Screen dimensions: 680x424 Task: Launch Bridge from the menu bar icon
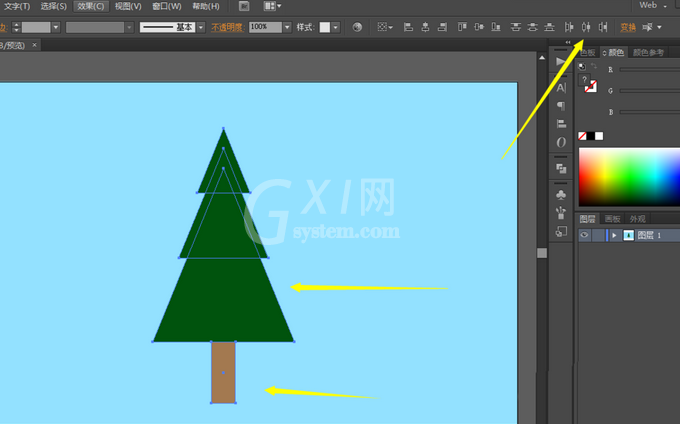pyautogui.click(x=244, y=6)
